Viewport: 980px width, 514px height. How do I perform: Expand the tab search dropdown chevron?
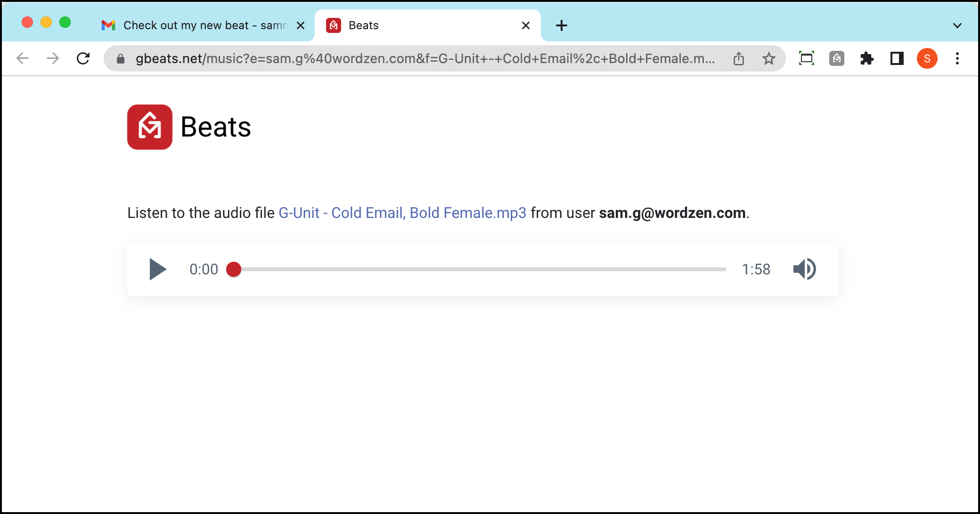(x=957, y=25)
